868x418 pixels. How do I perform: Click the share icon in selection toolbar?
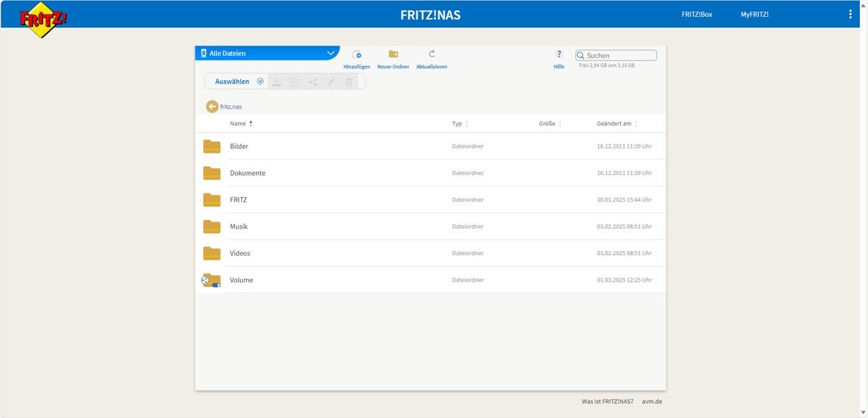tap(313, 81)
